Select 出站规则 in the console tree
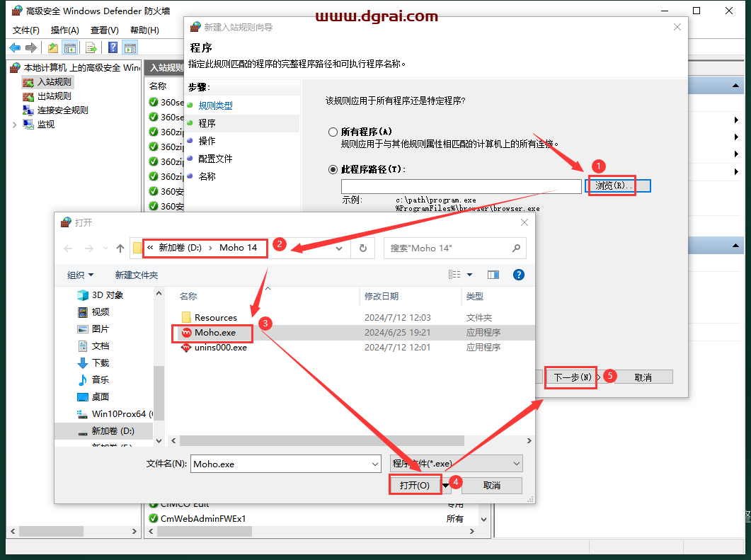 [54, 96]
